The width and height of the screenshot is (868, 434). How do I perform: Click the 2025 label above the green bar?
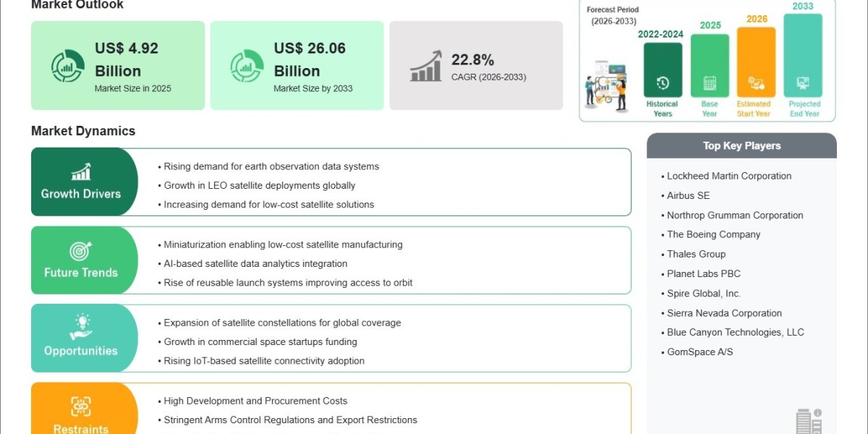click(710, 25)
